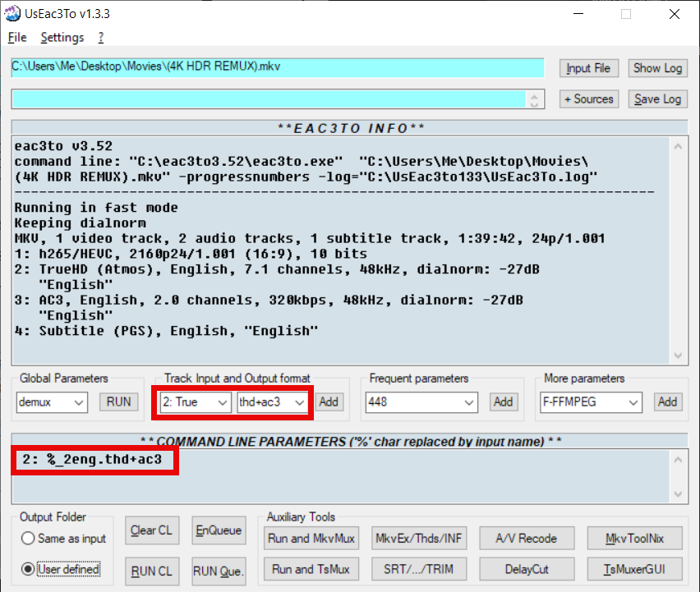Image resolution: width=700 pixels, height=592 pixels.
Task: Click the A/V Recode button
Action: 527,539
